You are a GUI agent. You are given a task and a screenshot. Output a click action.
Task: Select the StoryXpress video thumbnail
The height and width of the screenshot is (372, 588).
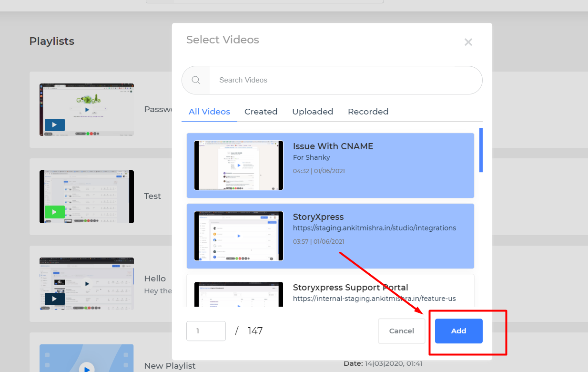[x=239, y=236]
